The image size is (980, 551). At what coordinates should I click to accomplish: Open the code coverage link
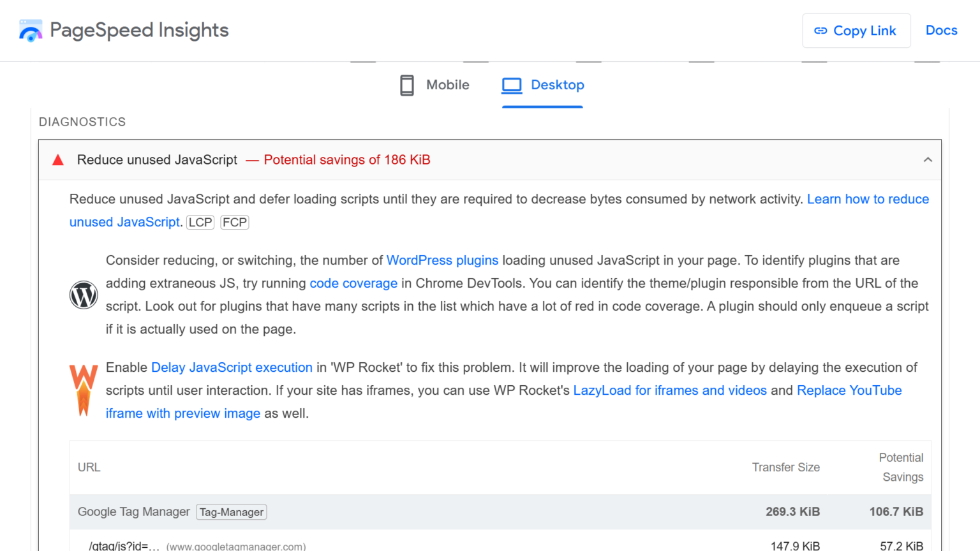(x=354, y=283)
